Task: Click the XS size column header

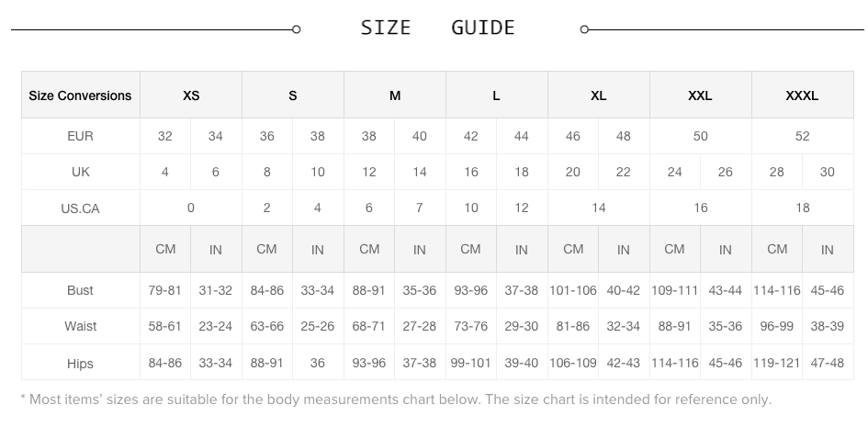Action: click(191, 96)
